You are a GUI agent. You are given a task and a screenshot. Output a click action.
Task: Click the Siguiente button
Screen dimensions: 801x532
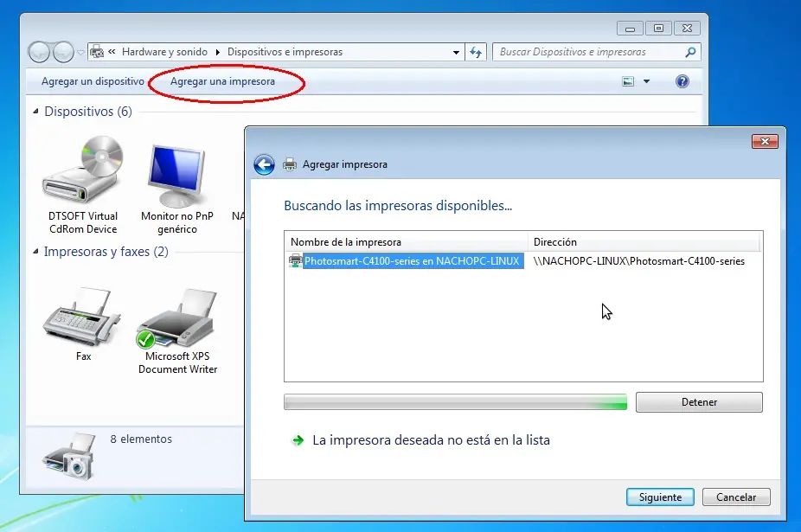coord(660,497)
